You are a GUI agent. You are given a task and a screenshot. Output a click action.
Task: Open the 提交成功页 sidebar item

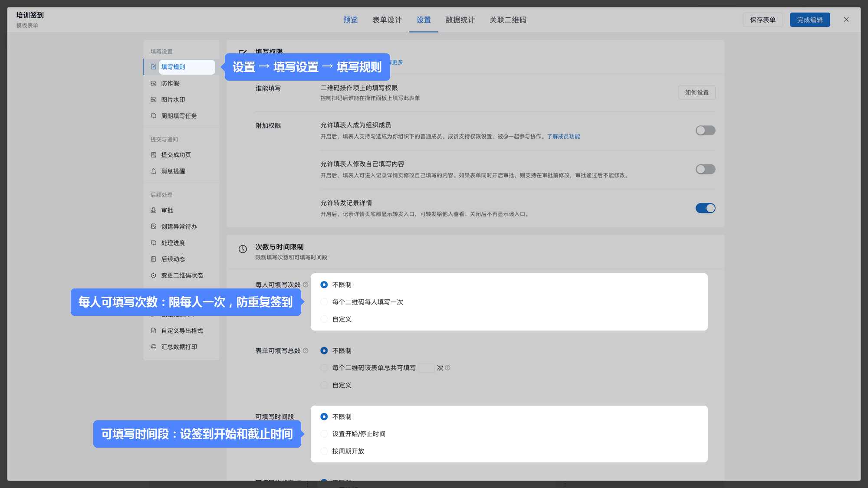(x=181, y=155)
